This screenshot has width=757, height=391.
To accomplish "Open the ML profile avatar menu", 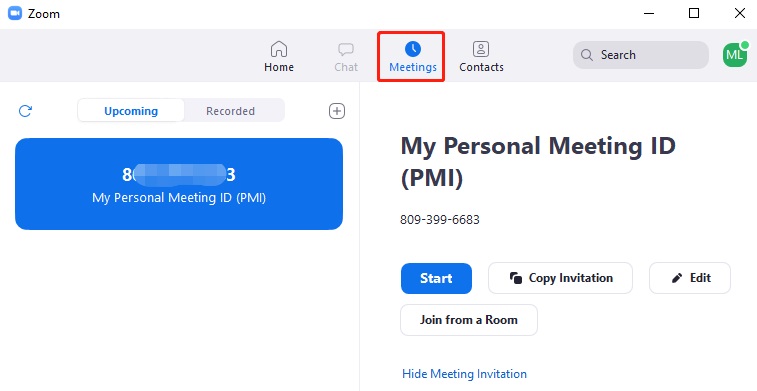I will [735, 55].
